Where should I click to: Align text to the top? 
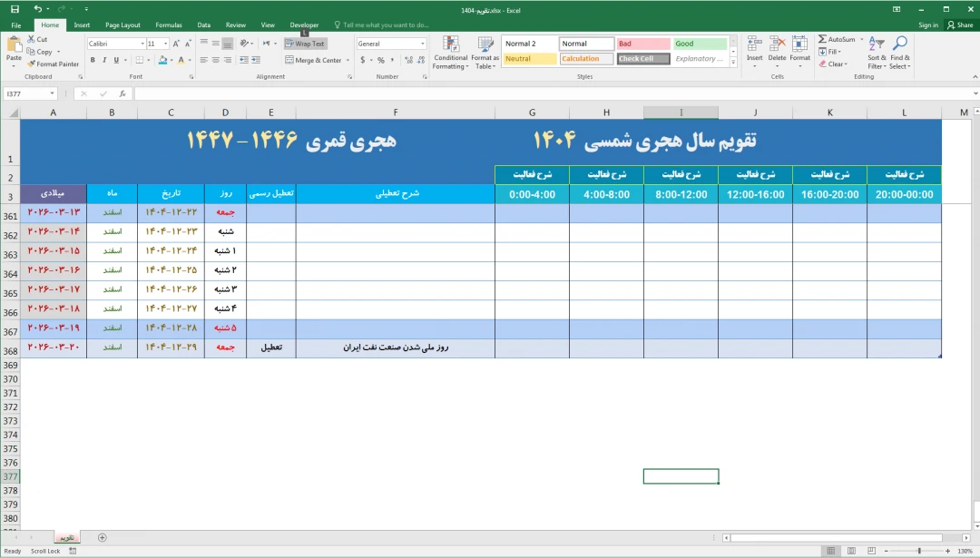click(204, 44)
